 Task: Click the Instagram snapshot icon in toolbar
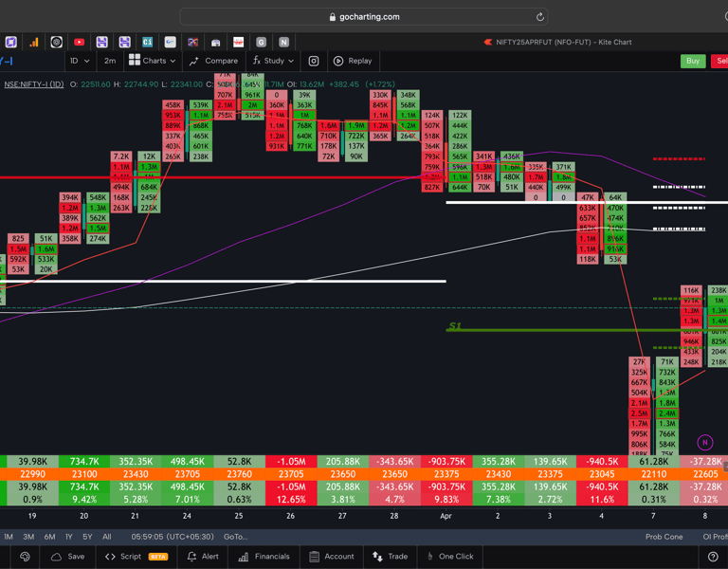tap(314, 61)
